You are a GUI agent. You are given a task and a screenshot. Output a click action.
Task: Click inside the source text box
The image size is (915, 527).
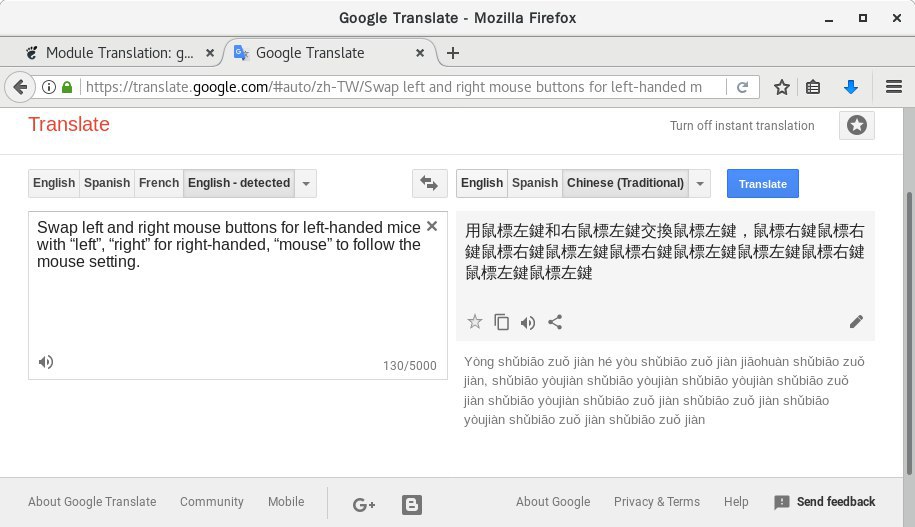[x=238, y=295]
